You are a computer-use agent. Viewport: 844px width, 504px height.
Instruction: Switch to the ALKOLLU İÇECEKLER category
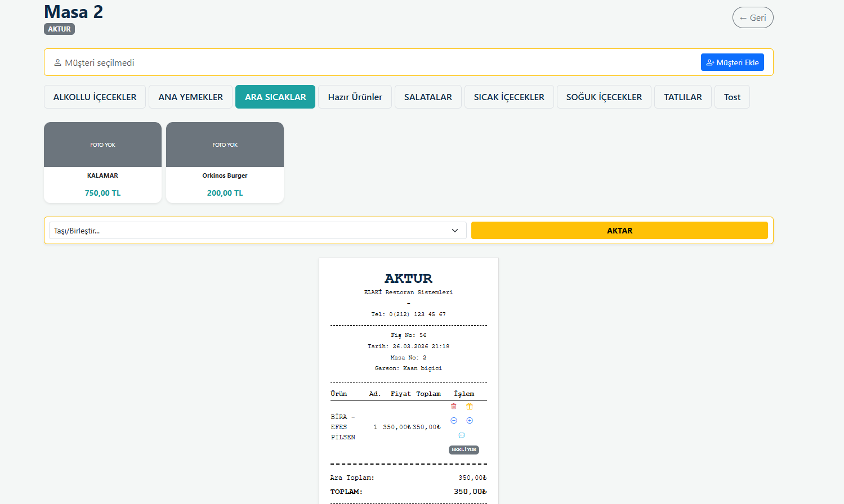click(95, 97)
